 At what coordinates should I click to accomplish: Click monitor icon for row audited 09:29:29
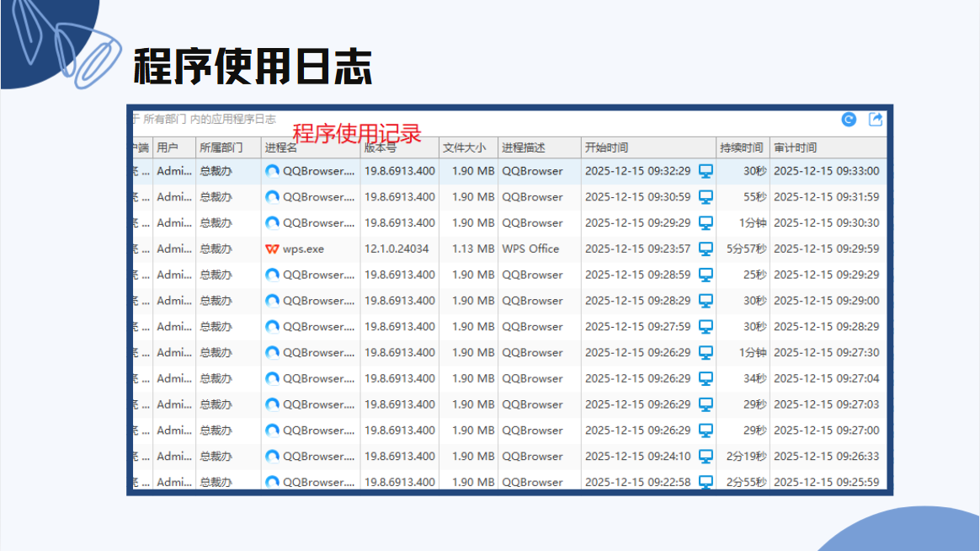click(706, 275)
